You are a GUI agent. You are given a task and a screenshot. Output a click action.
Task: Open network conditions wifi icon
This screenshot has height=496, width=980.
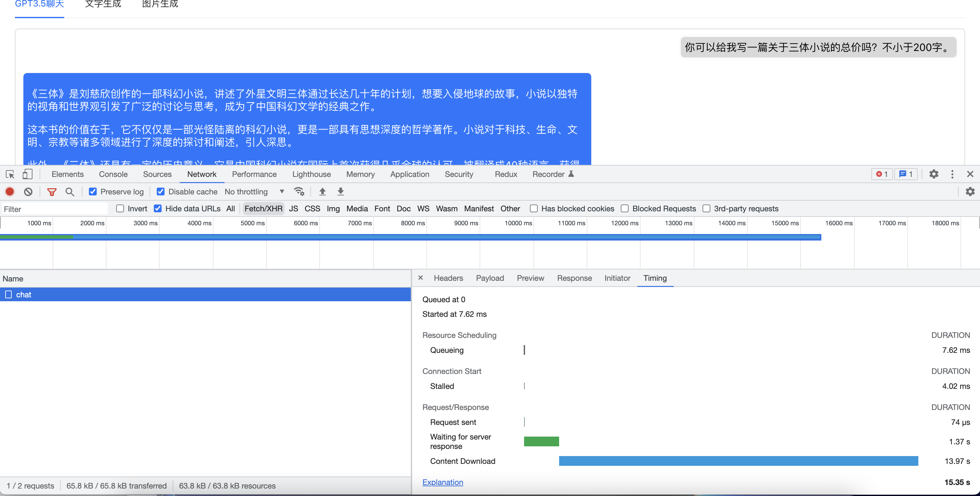(299, 192)
